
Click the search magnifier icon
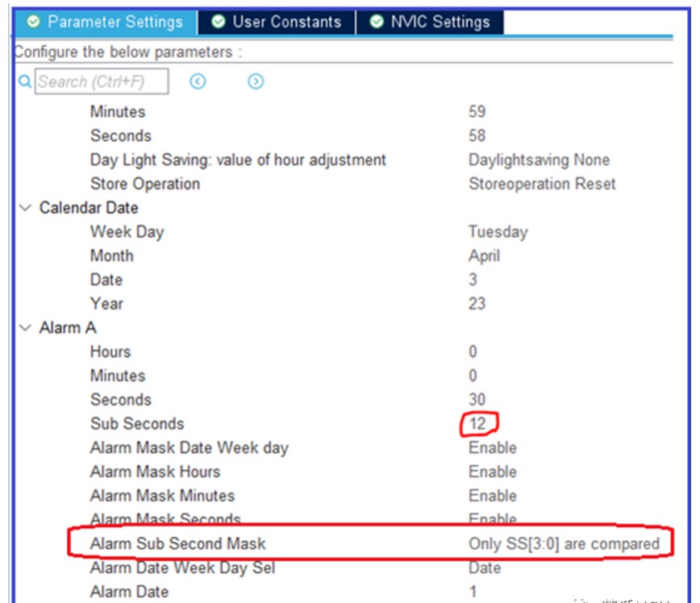pos(24,81)
